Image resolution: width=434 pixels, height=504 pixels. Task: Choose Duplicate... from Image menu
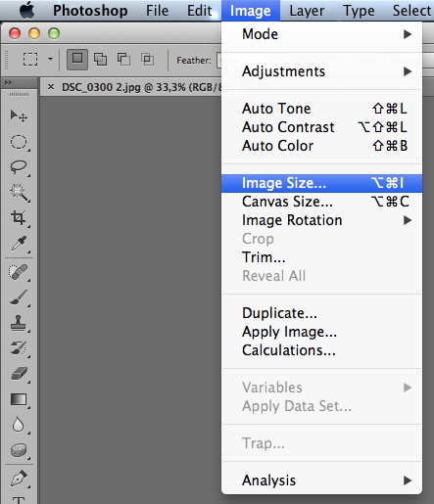coord(321,313)
